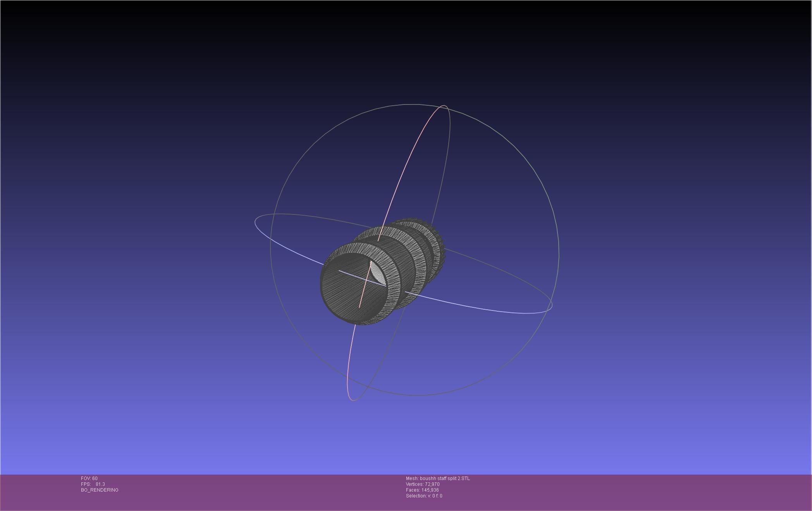Image resolution: width=812 pixels, height=511 pixels.
Task: Click the bluish trackball ellipse at left end
Action: [x=256, y=223]
